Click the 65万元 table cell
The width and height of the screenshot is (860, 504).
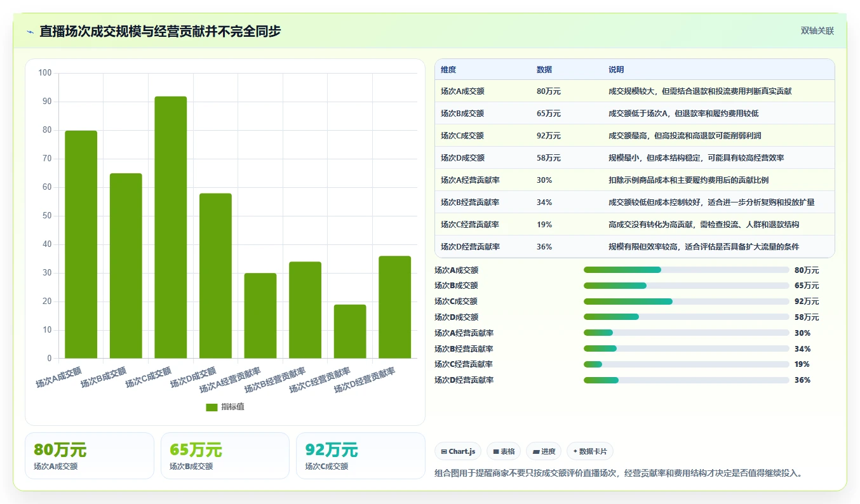click(x=549, y=114)
